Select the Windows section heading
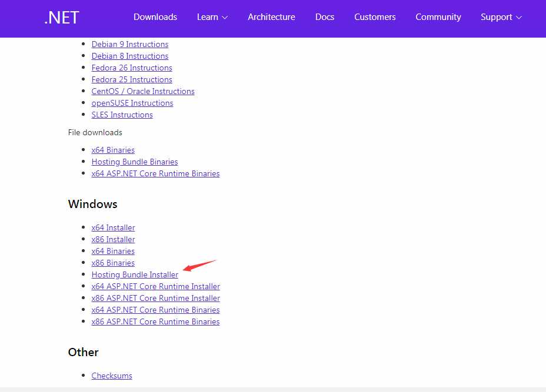 92,204
